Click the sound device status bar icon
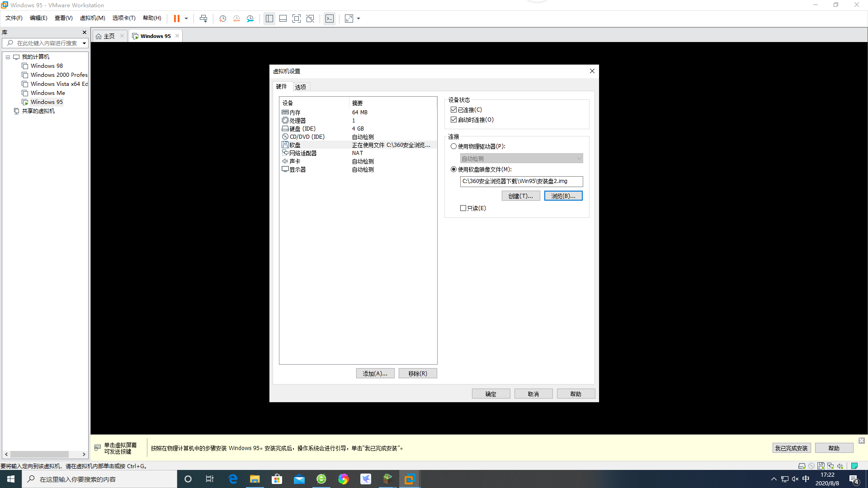 (840, 466)
